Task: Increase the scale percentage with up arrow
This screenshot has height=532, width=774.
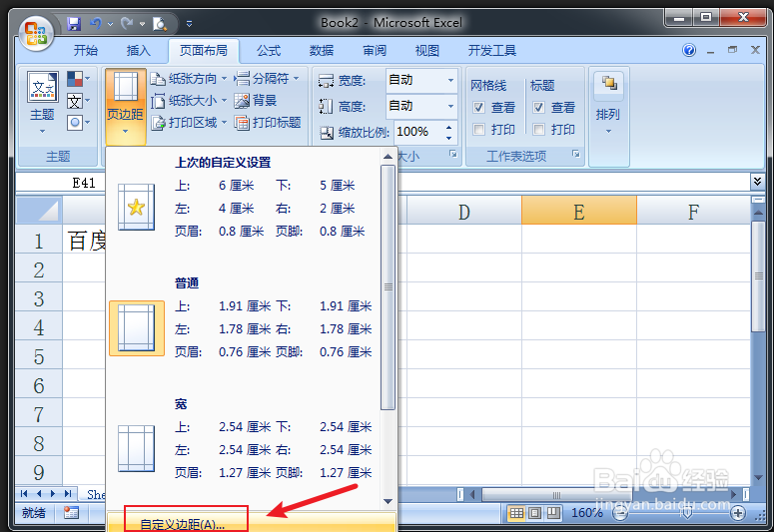Action: point(448,127)
